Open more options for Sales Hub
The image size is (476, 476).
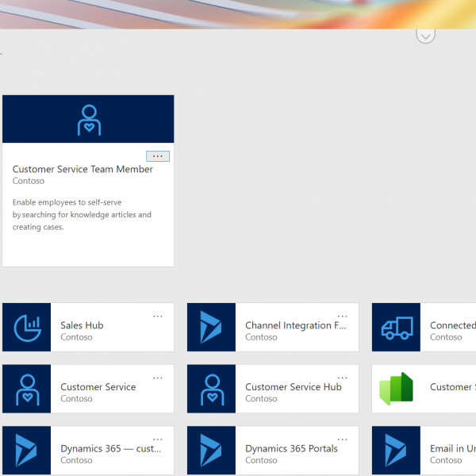(158, 317)
